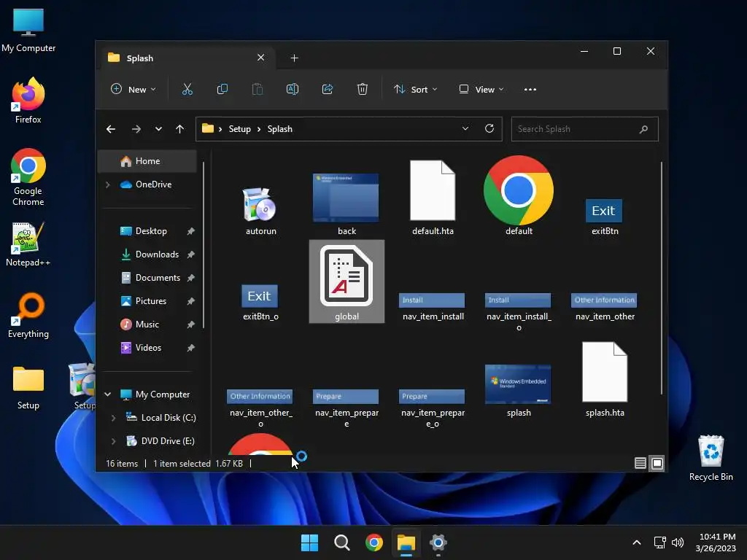
Task: Click the Paste clipboard icon
Action: (258, 89)
